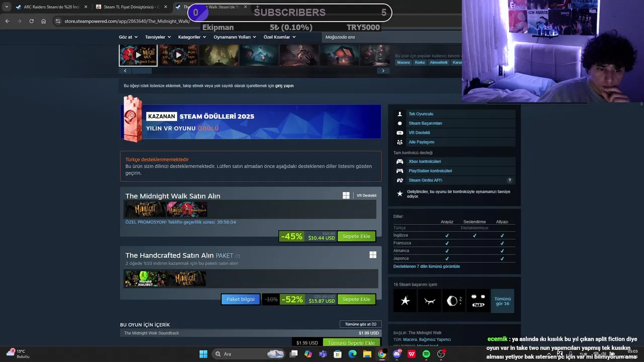The image size is (644, 362).
Task: Click the Paket bilgisi button
Action: click(240, 299)
